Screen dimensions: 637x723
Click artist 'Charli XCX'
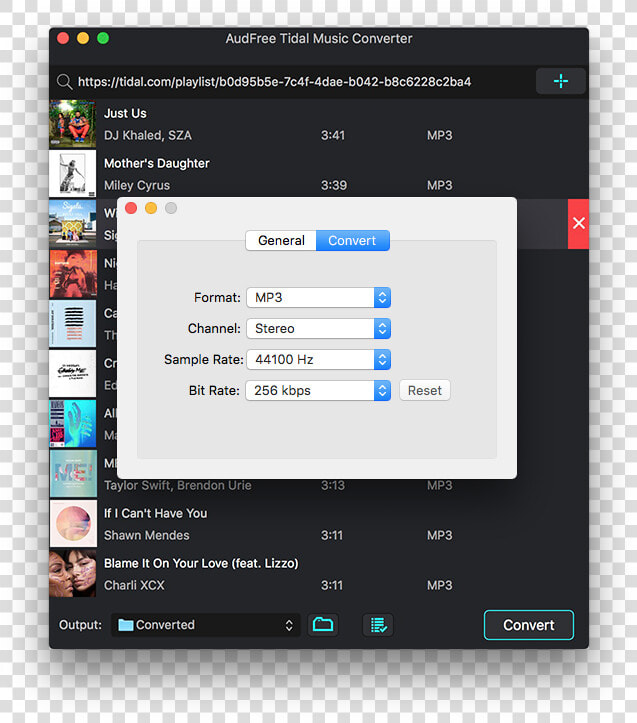coord(134,585)
